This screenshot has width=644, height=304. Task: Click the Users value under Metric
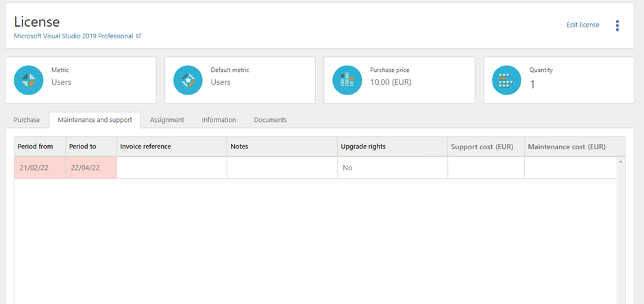click(61, 82)
